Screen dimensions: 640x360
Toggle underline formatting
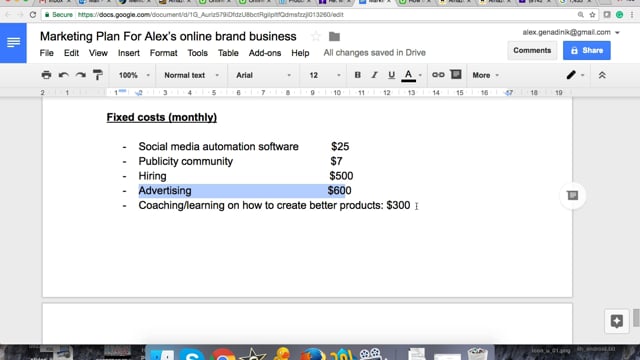point(391,75)
